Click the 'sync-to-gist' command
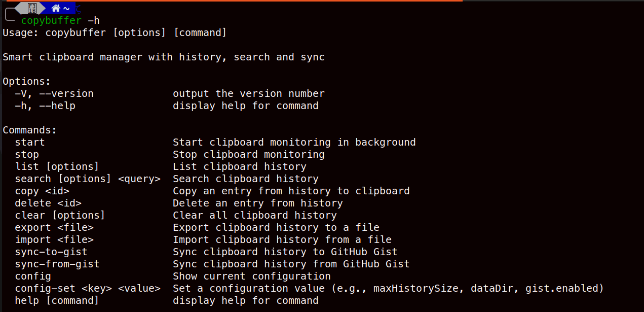644x312 pixels. pos(51,252)
